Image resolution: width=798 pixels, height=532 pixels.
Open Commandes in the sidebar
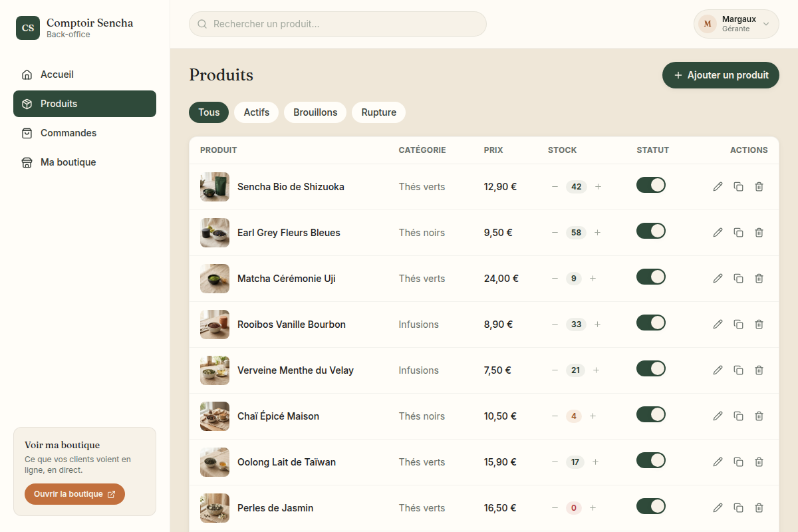(x=84, y=133)
